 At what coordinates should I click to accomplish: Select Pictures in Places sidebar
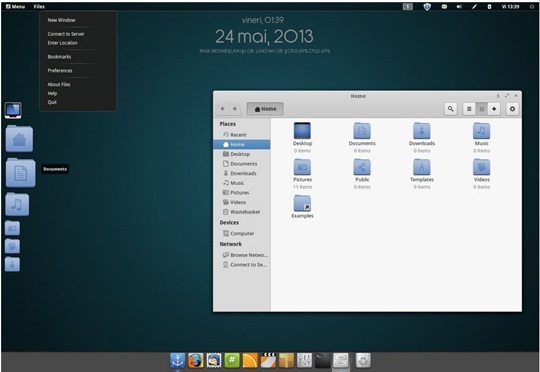pos(241,193)
